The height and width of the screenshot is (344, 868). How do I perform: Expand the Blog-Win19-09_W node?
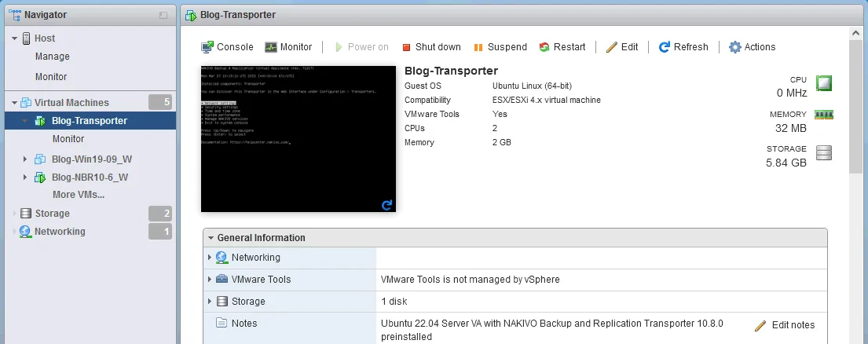click(x=25, y=159)
